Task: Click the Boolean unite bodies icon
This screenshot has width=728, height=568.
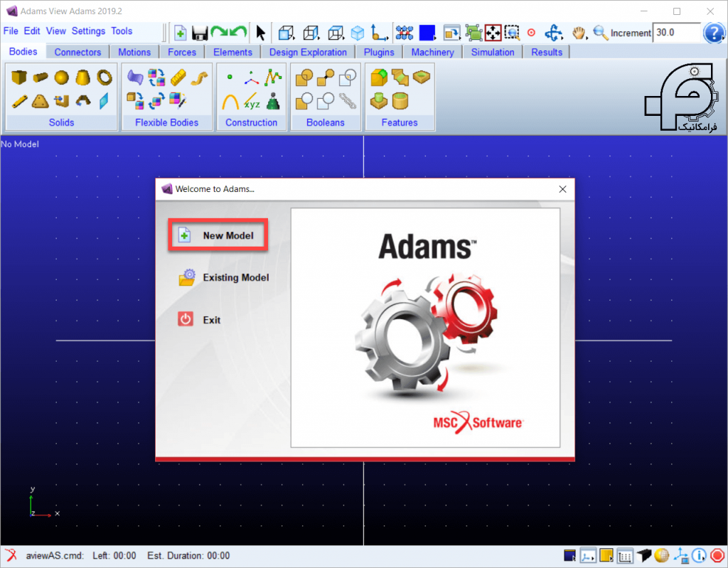Action: [304, 77]
